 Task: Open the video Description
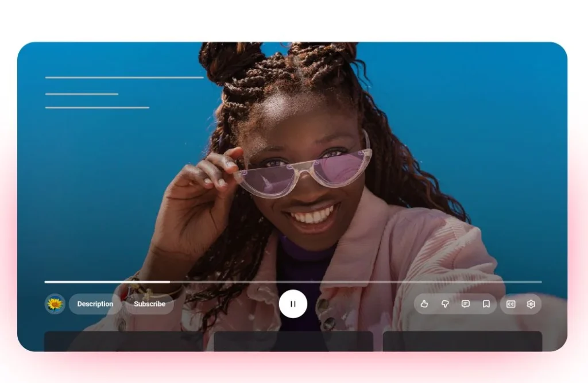pyautogui.click(x=95, y=304)
